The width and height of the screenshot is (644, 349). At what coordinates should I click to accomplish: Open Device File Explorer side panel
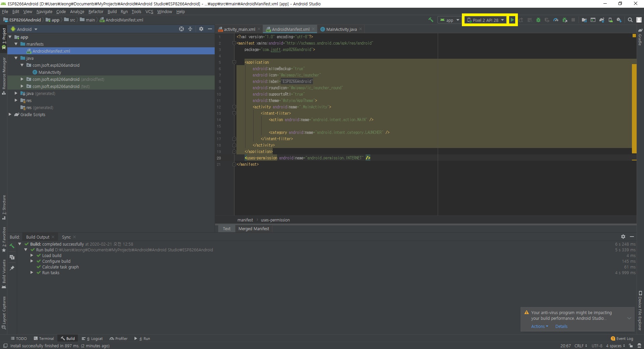(640, 311)
